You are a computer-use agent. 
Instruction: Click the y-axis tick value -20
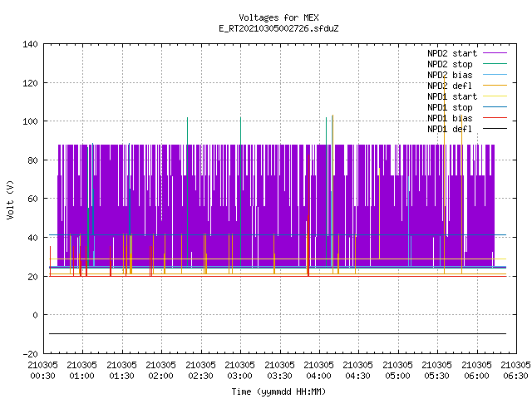30,354
